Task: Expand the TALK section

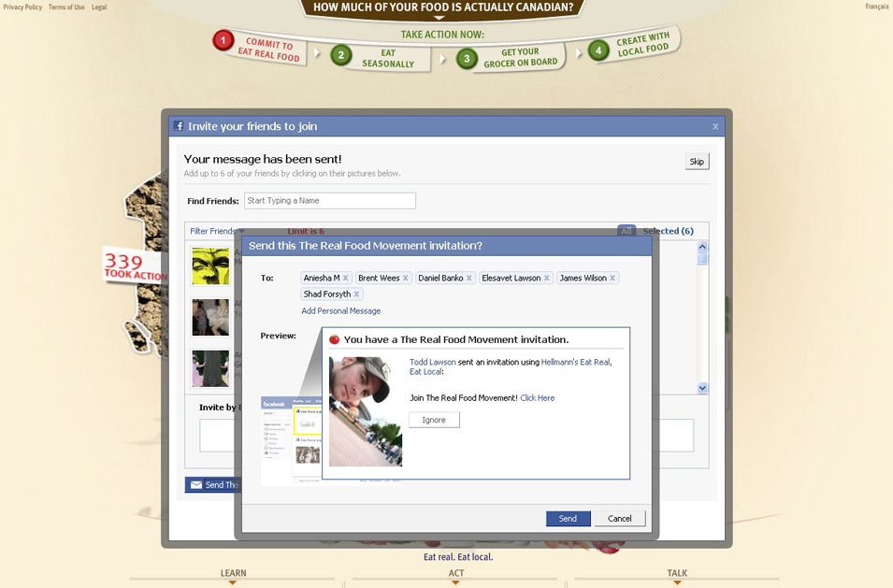Action: click(677, 575)
